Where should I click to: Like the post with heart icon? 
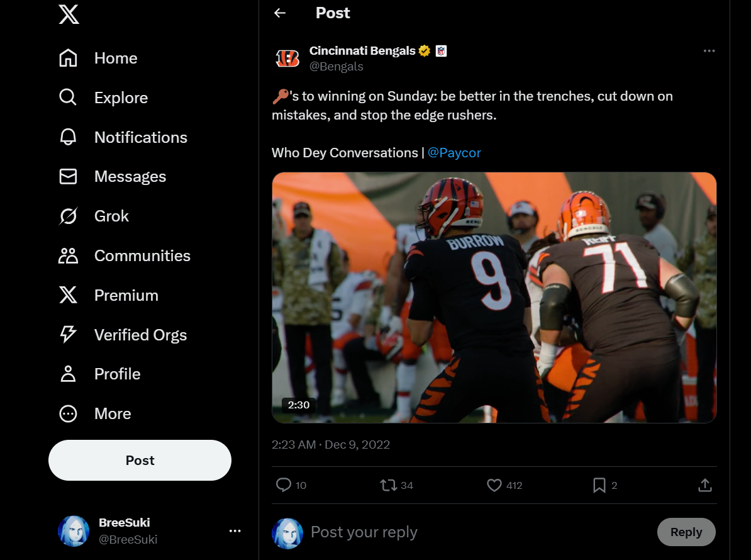pos(494,485)
